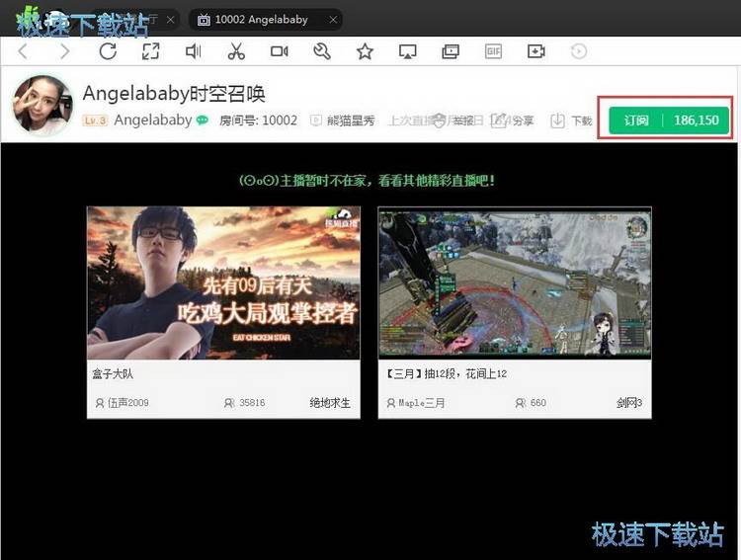
Task: Toggle fullscreen mode icon
Action: pyautogui.click(x=151, y=51)
